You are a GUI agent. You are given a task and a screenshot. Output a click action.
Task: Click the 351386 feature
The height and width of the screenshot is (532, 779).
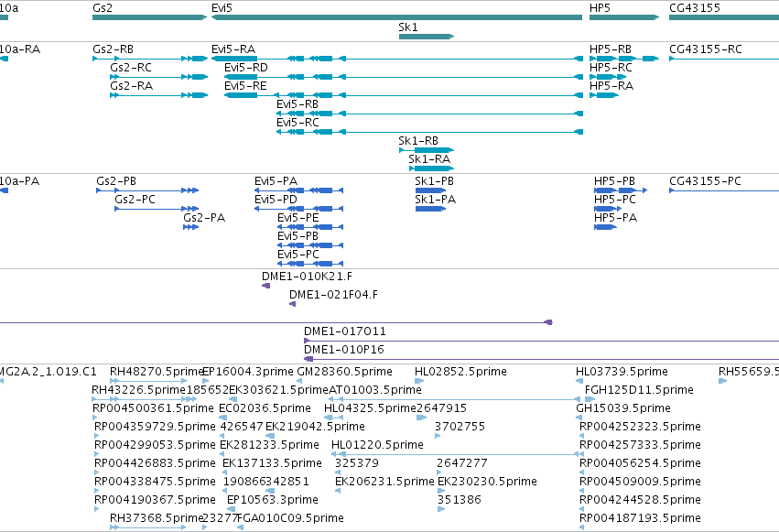click(x=441, y=510)
